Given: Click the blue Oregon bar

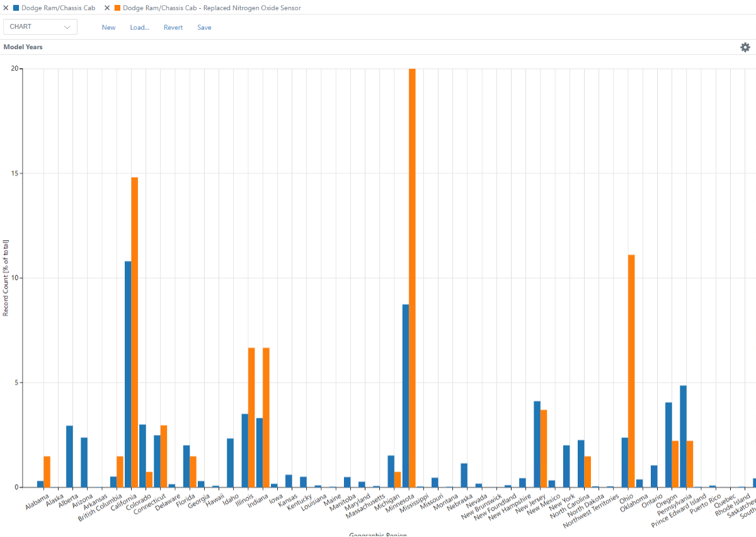Looking at the screenshot, I should pos(668,444).
